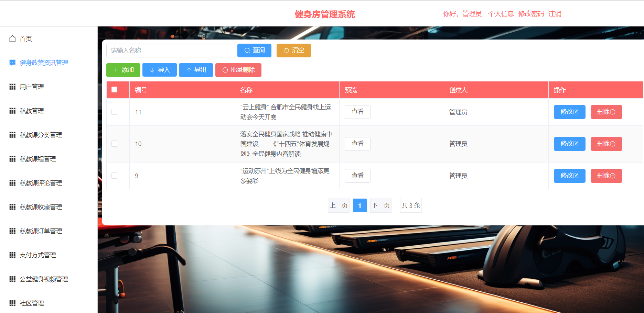Click the 下一页 pagination button
The height and width of the screenshot is (313, 644).
coord(381,205)
